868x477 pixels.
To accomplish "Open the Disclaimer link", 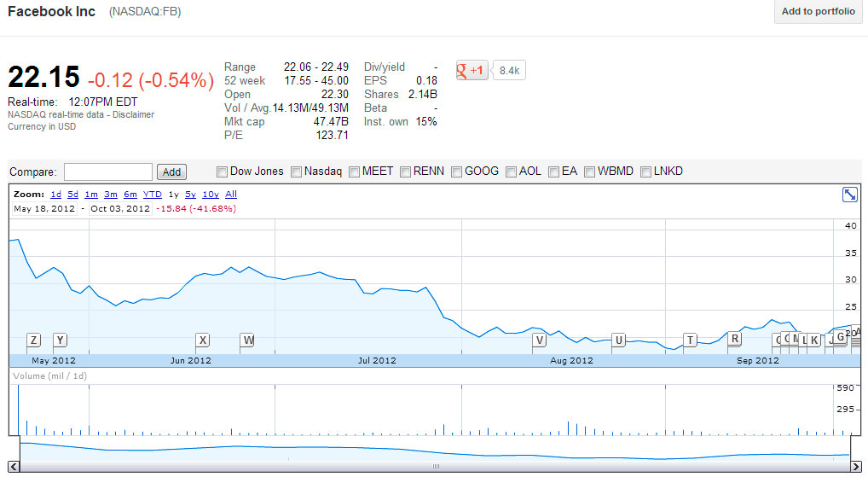I will point(133,114).
